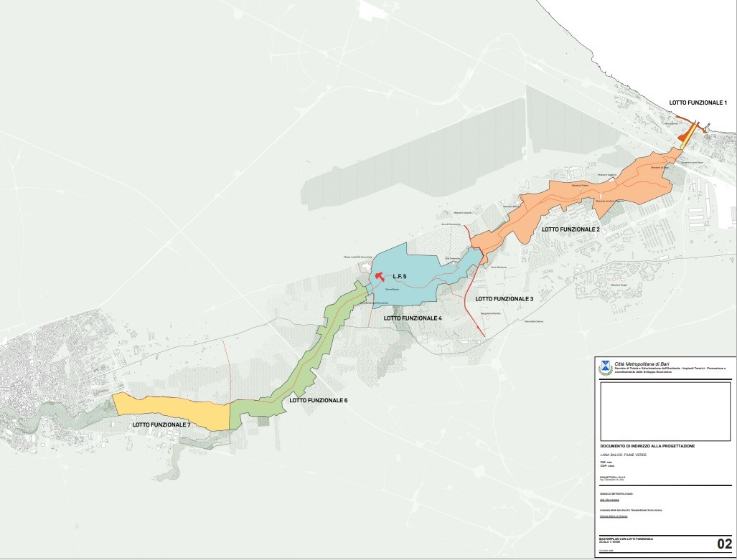737x560 pixels.
Task: Open the underlined name under Sindaco Metropolitano
Action: [609, 500]
